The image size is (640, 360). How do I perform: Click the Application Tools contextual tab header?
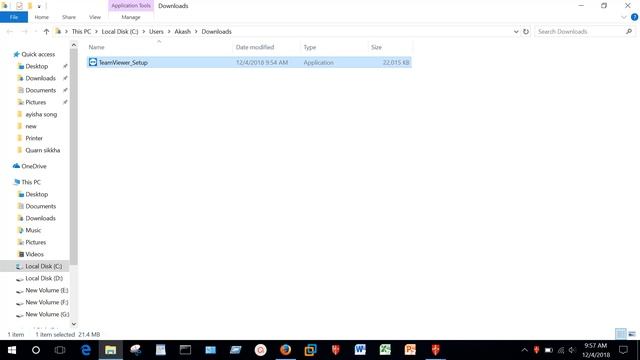(x=131, y=6)
